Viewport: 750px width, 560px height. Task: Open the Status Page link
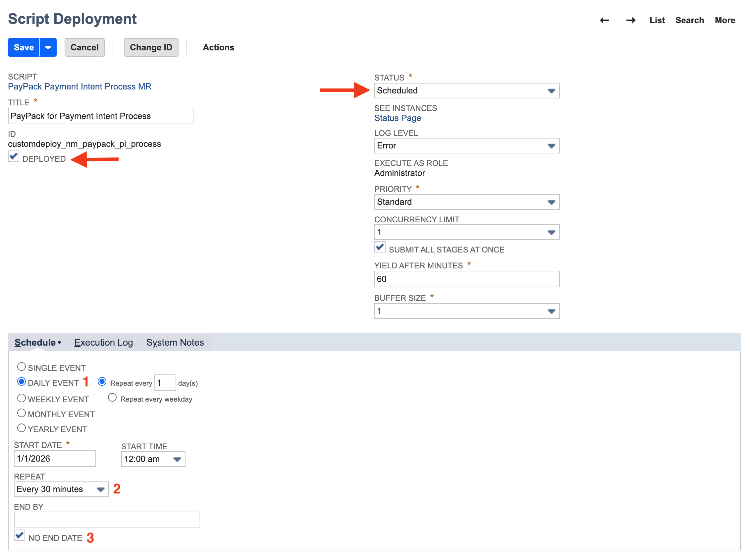pyautogui.click(x=398, y=118)
